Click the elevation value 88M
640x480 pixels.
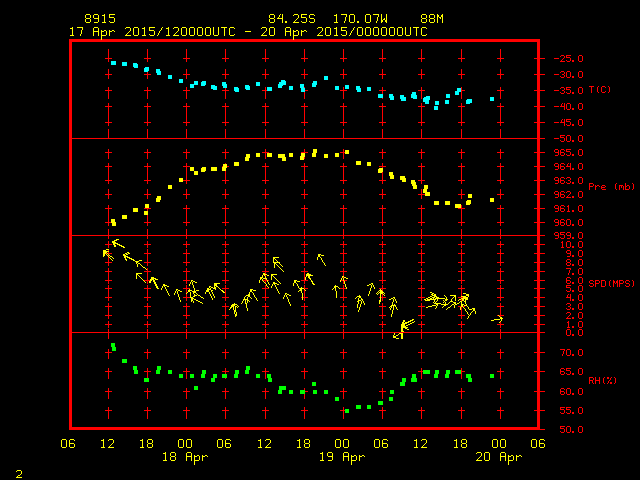432,19
